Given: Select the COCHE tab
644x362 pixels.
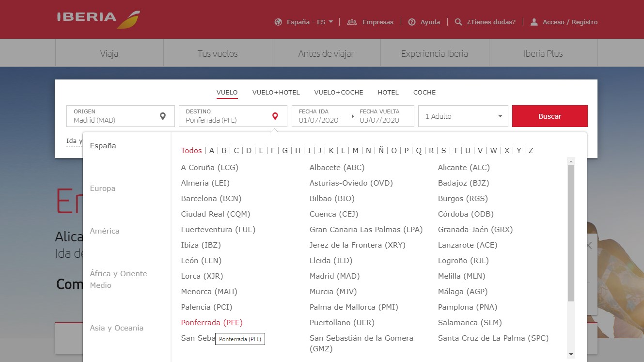Looking at the screenshot, I should pyautogui.click(x=424, y=92).
